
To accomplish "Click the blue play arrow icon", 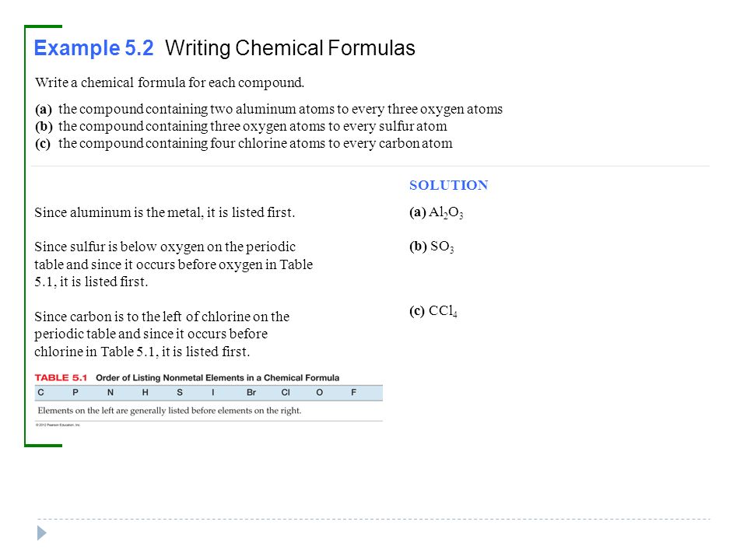I will pos(42,533).
